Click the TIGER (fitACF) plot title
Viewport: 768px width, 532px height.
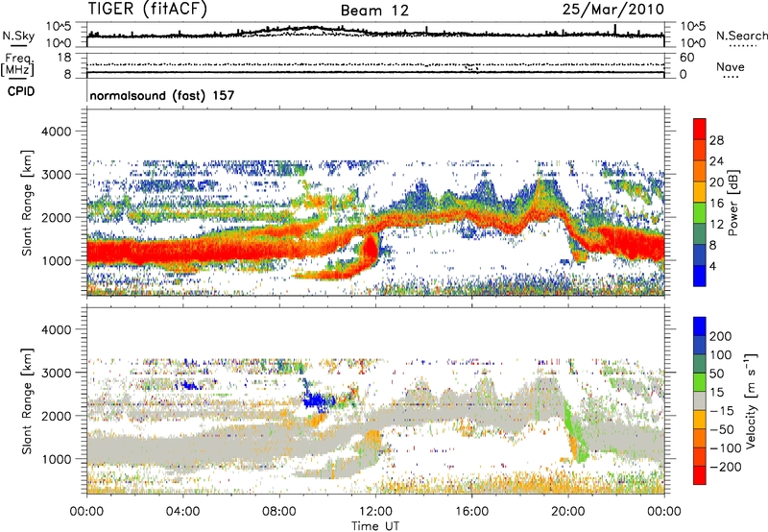tap(148, 9)
